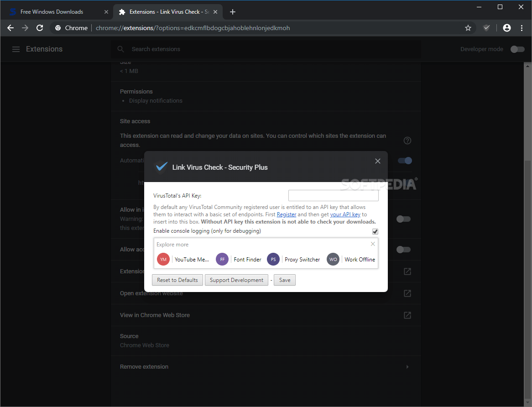Click the Reset to Defaults button
The image size is (532, 407).
(x=177, y=280)
